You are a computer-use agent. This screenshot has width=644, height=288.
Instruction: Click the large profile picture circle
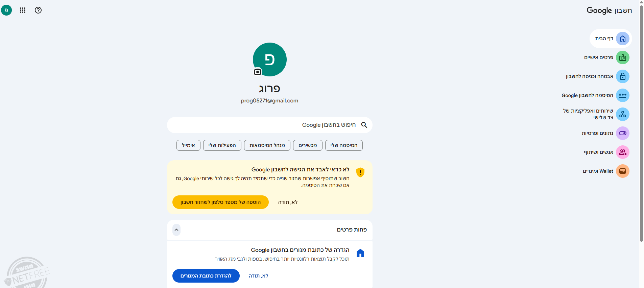270,59
